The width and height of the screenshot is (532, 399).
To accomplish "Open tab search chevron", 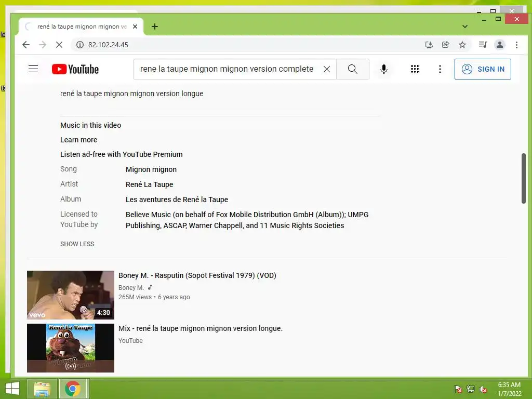I will point(465,26).
